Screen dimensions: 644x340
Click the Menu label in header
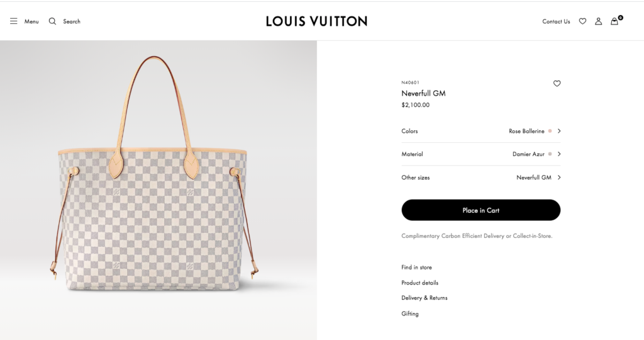point(31,21)
